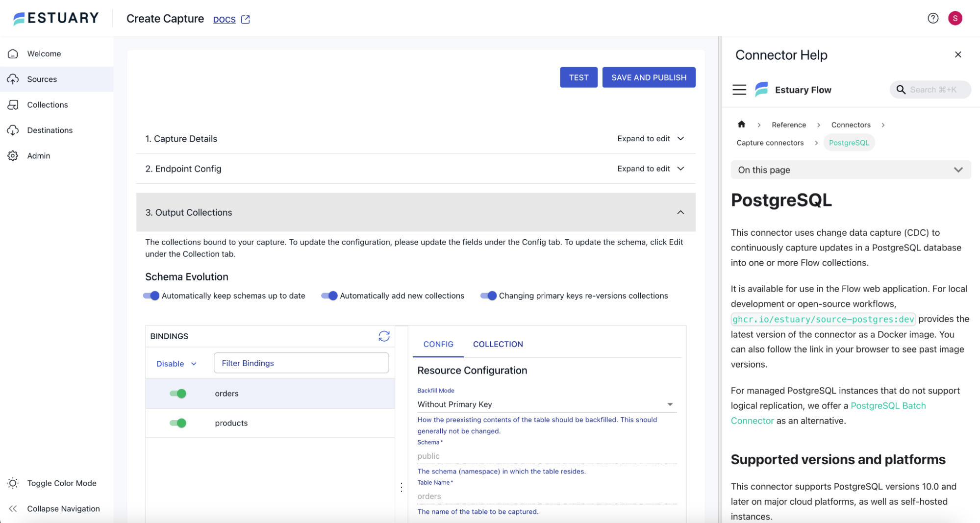
Task: Click the Collections icon in sidebar
Action: (13, 104)
